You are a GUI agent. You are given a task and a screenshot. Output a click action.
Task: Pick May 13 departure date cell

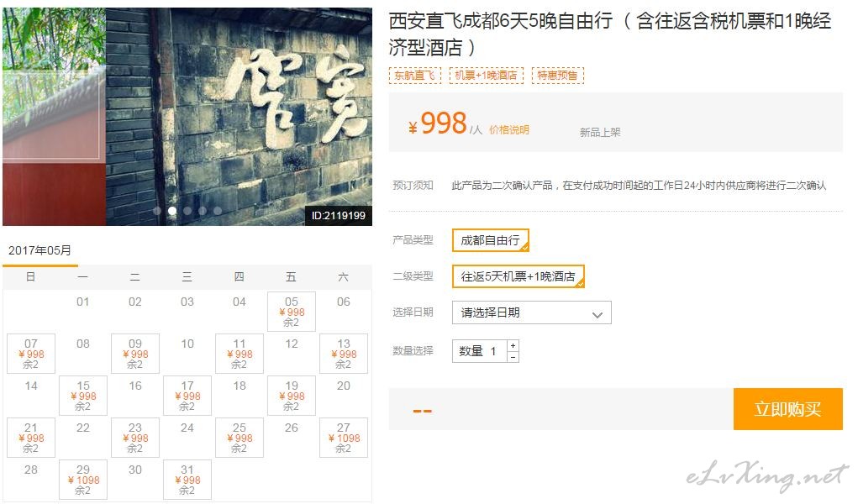(x=344, y=354)
